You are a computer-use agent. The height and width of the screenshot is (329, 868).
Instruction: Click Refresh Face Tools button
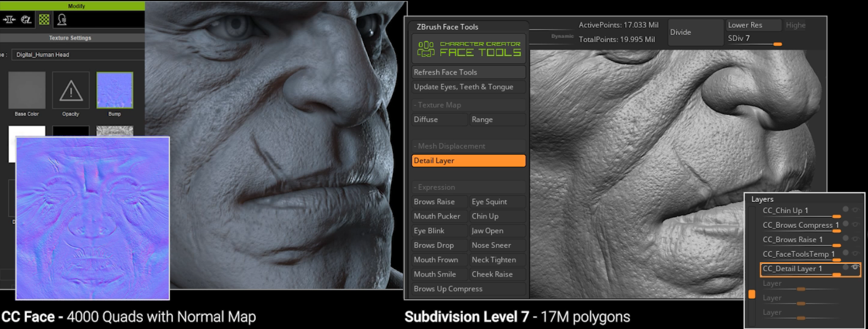pyautogui.click(x=469, y=72)
